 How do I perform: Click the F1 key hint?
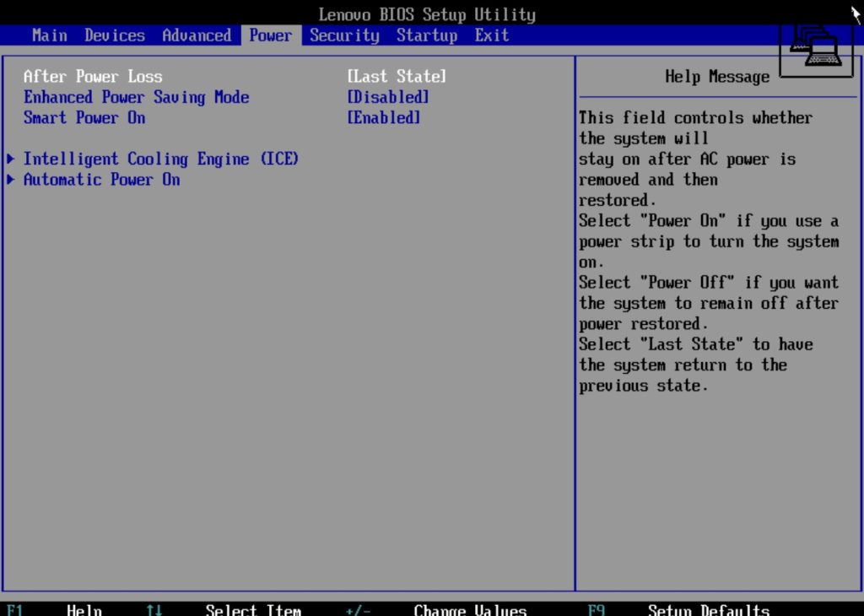(x=15, y=609)
